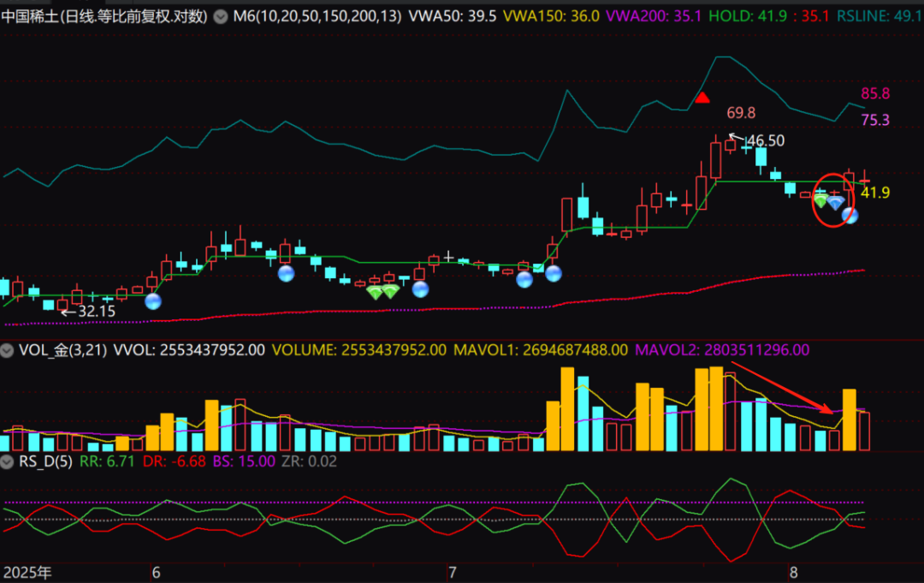This screenshot has width=924, height=583.
Task: Click the rightmost blue ball marker below 41.9
Action: click(x=850, y=215)
